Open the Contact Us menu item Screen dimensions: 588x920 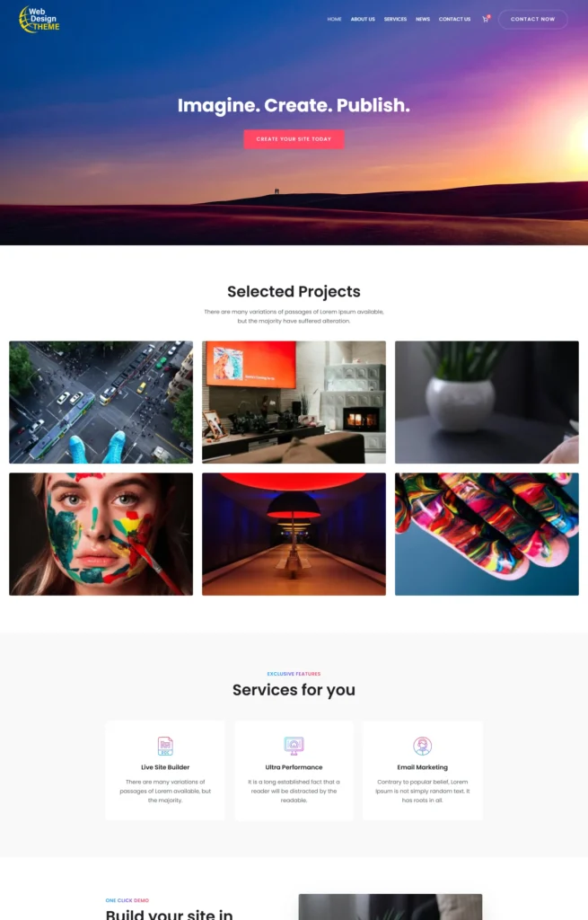click(x=454, y=20)
